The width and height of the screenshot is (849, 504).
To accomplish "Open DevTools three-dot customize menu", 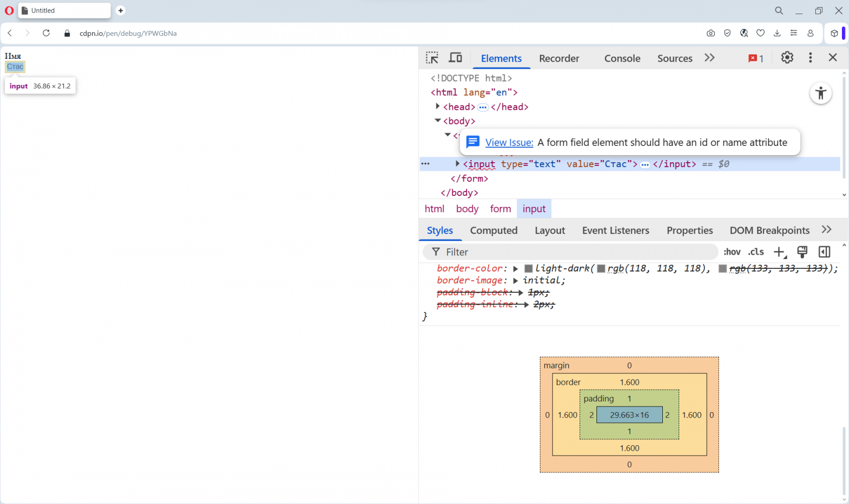I will click(810, 58).
